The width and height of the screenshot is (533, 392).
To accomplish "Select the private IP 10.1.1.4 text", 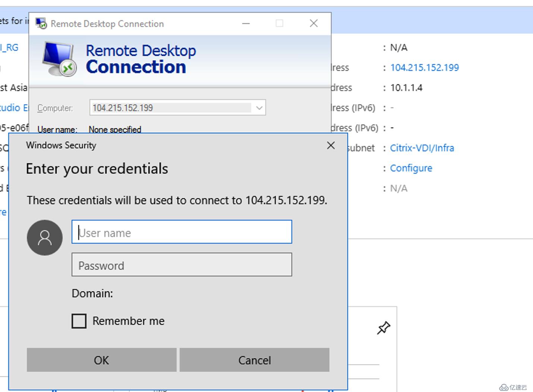I will 406,88.
